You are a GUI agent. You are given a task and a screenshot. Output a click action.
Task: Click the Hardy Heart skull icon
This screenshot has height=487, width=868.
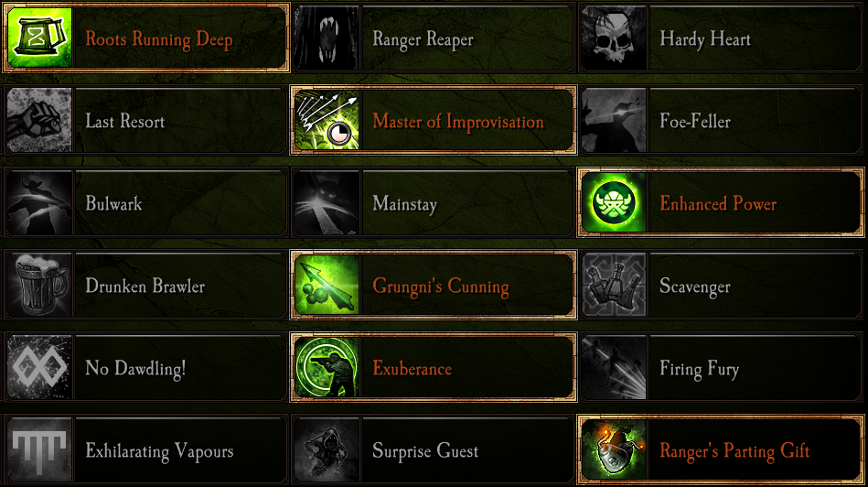(x=614, y=38)
